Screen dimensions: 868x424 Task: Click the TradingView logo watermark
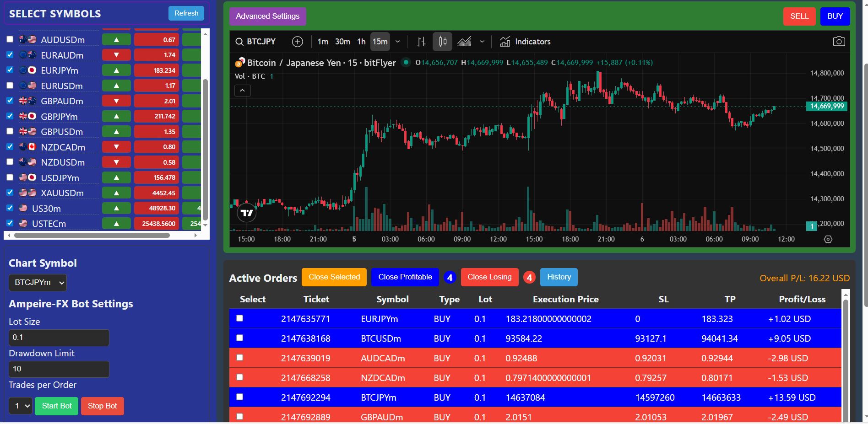click(x=246, y=212)
